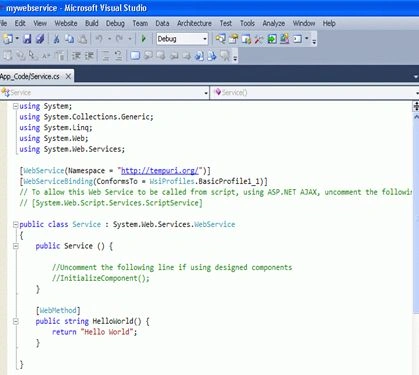Click the "Hello World" string literal

coord(107,332)
